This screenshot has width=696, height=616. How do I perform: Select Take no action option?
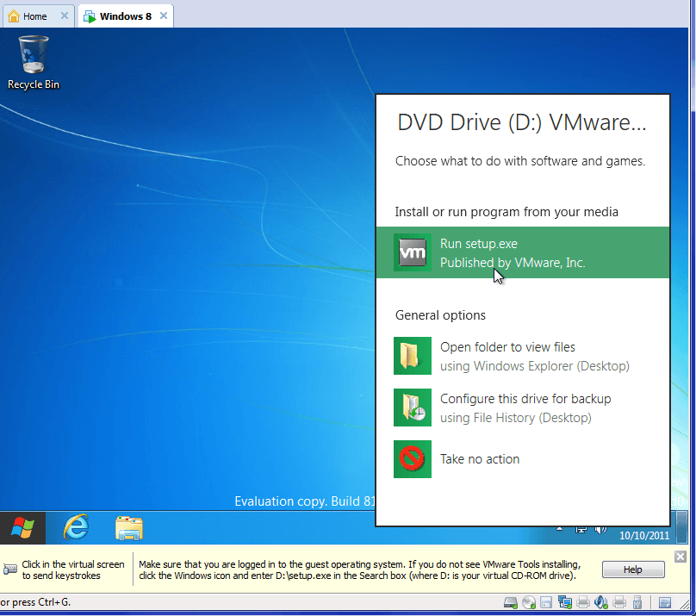point(523,459)
